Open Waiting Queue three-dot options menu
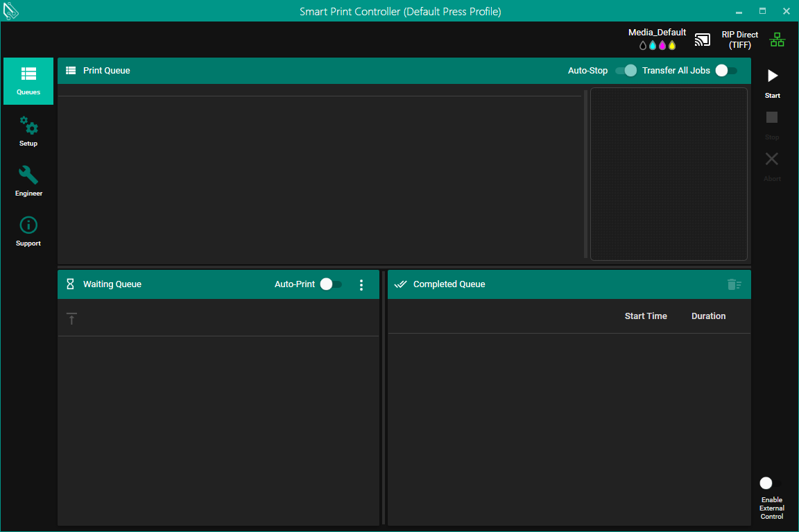Screen dimensions: 799x532 tap(361, 284)
